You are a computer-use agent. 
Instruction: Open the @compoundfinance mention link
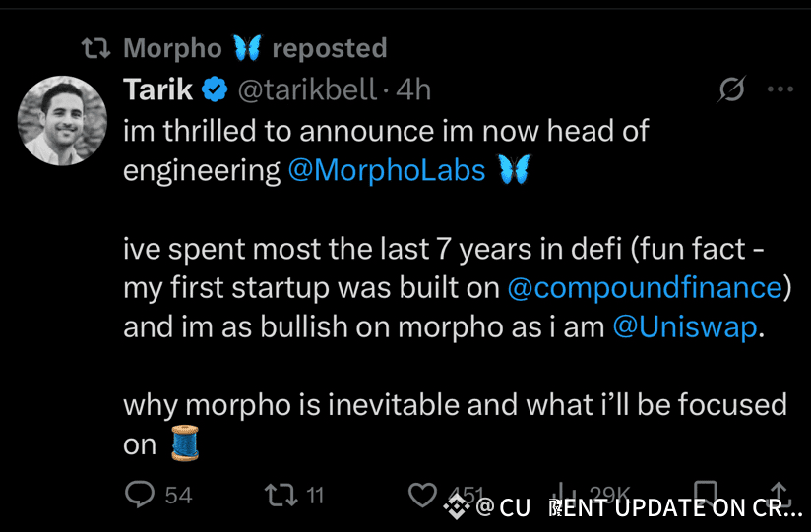pyautogui.click(x=644, y=288)
